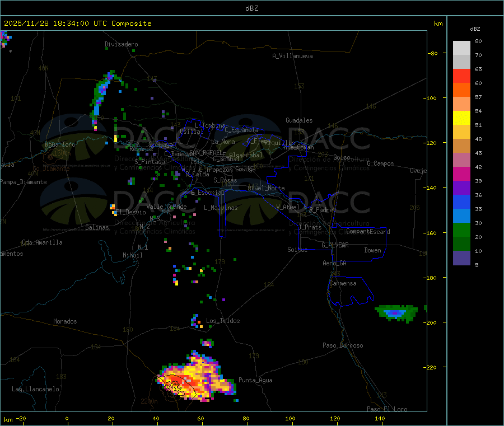This screenshot has height=426, width=504.
Task: Click the 2200m elevation label
Action: coord(149,401)
